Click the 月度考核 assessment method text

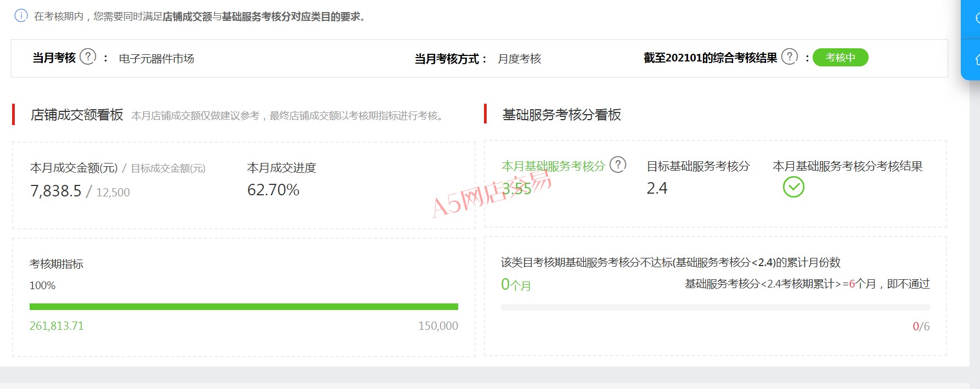519,59
